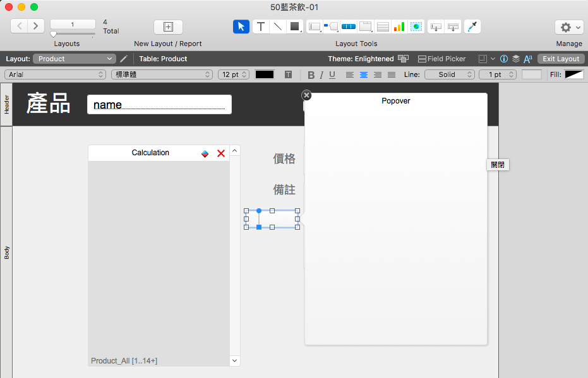Select the 價格 label

coord(284,159)
